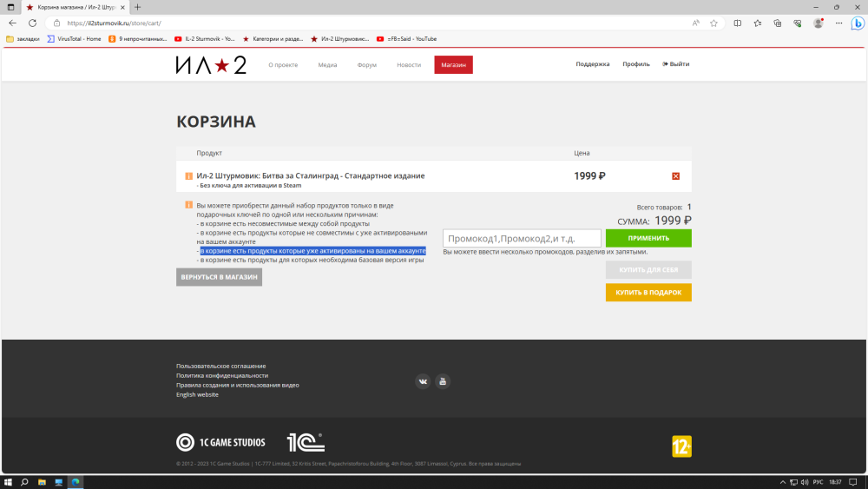Open VirusTotal - Home bookmark

pos(74,39)
